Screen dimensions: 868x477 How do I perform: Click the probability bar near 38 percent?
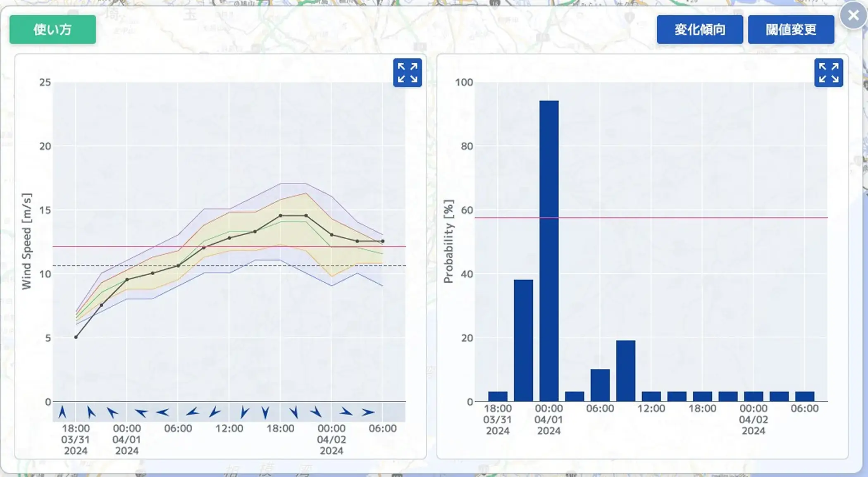tap(523, 340)
